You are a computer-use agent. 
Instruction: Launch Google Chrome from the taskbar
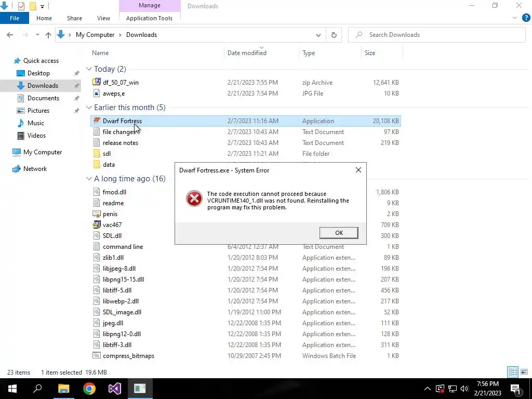coord(89,389)
